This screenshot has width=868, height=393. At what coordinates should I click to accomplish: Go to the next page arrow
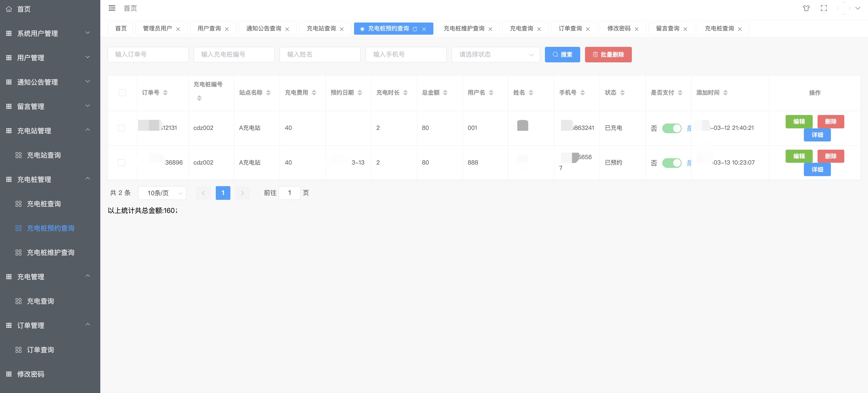[242, 193]
